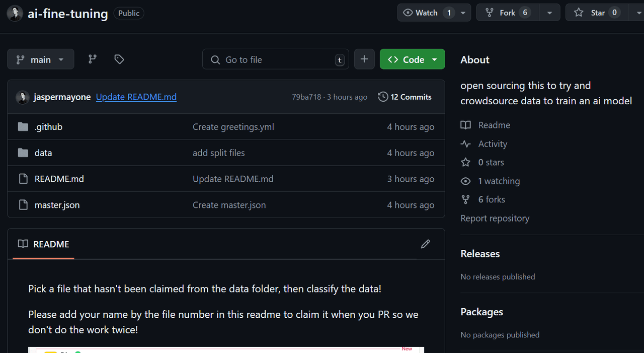
Task: Open Readme link in About sidebar
Action: click(494, 125)
